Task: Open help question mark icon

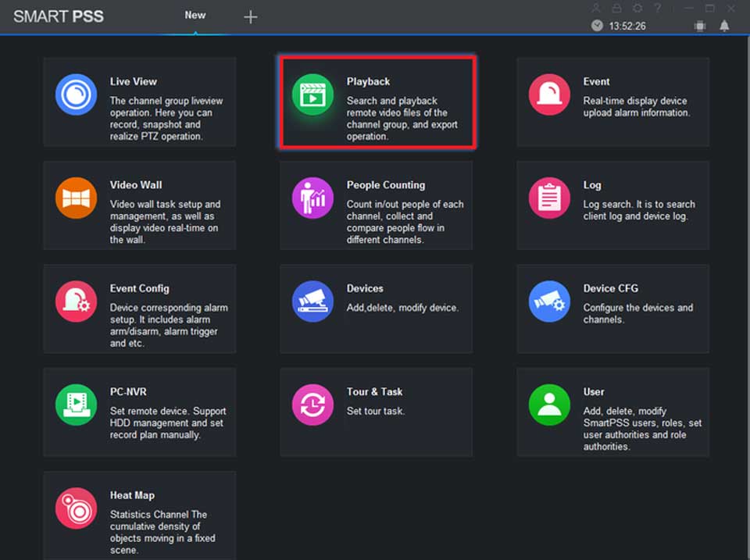Action: [658, 8]
